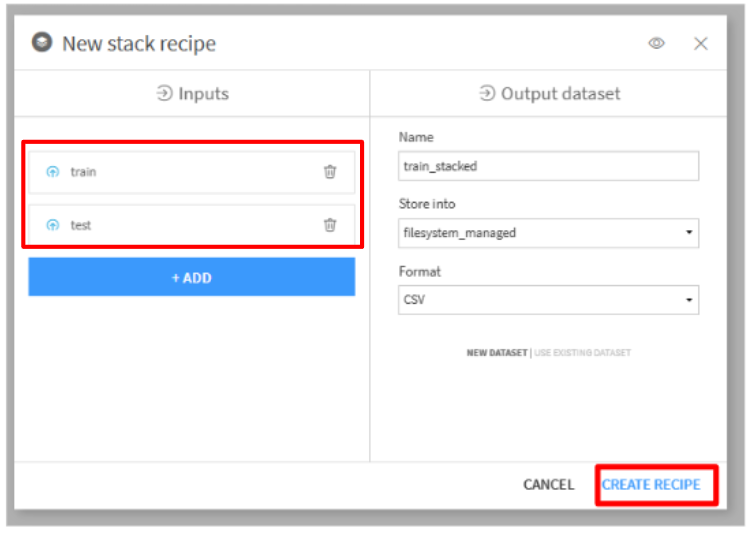The image size is (747, 533).
Task: Select the test dataset row
Action: pyautogui.click(x=192, y=225)
